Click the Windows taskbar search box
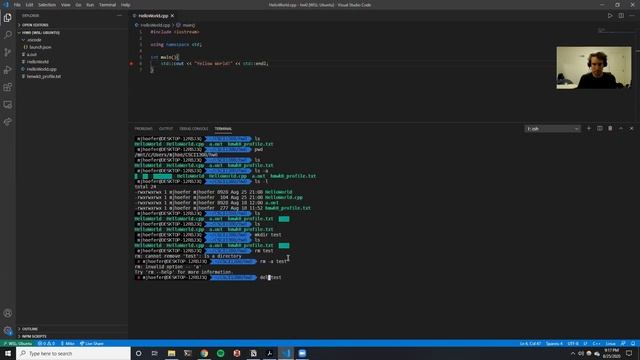This screenshot has width=640, height=360. point(73,353)
